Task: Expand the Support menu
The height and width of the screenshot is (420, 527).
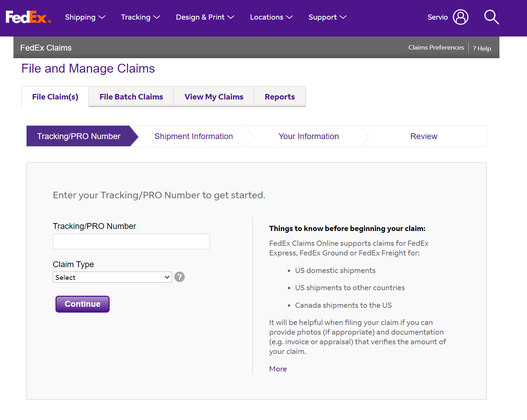Action: coord(327,17)
